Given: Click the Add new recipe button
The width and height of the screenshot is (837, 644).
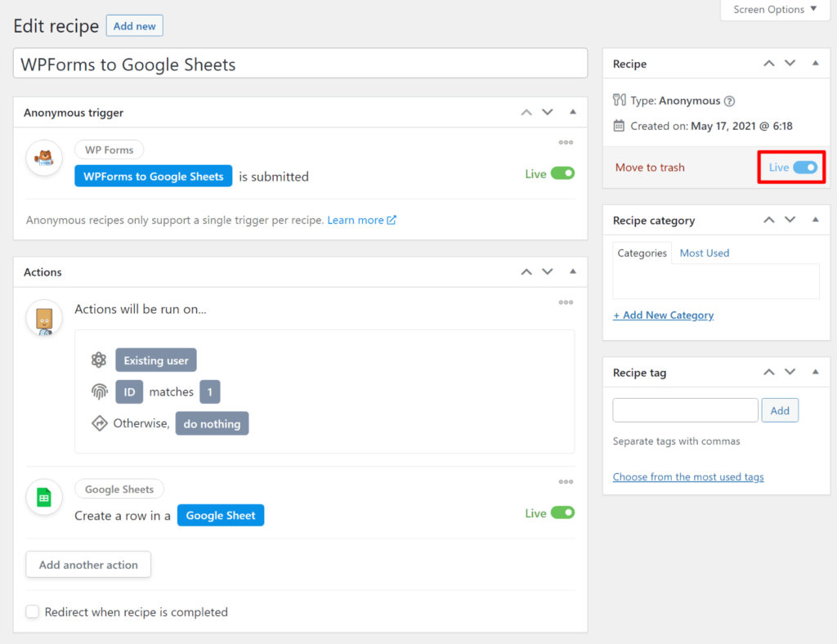Looking at the screenshot, I should point(135,26).
